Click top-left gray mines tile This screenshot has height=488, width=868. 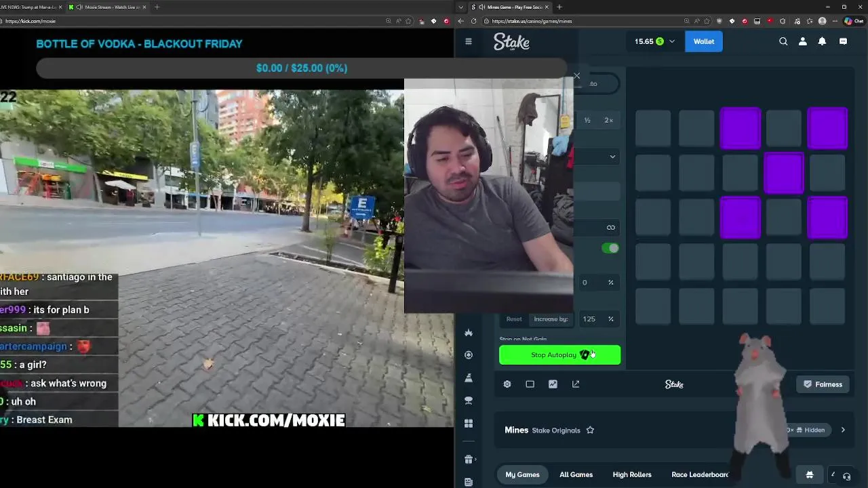point(653,128)
